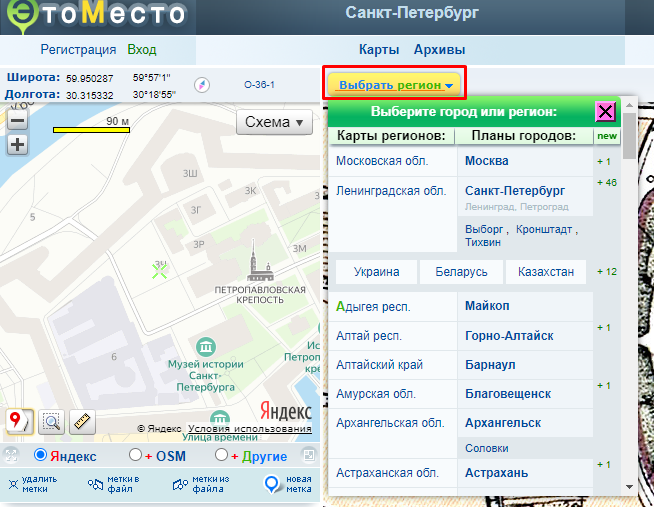Screen dimensions: 654x507
Task: Open the Архивы menu
Action: 439,50
